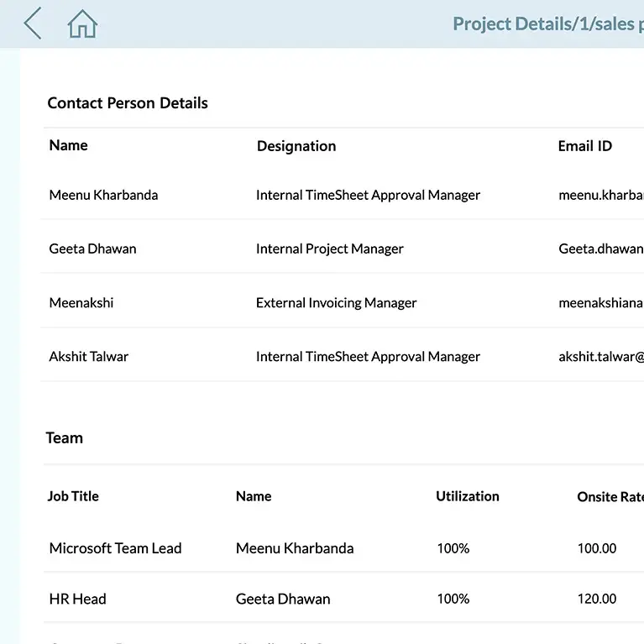Select Geeta Dhawan in contact list
Image resolution: width=644 pixels, height=644 pixels.
point(92,249)
